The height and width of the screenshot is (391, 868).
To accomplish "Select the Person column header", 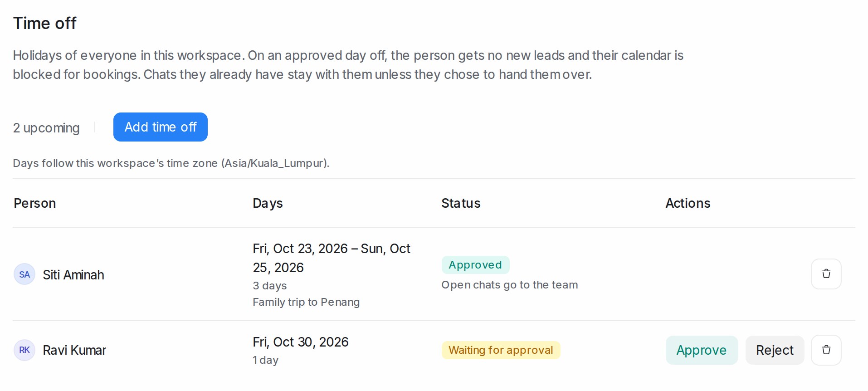I will pyautogui.click(x=35, y=203).
